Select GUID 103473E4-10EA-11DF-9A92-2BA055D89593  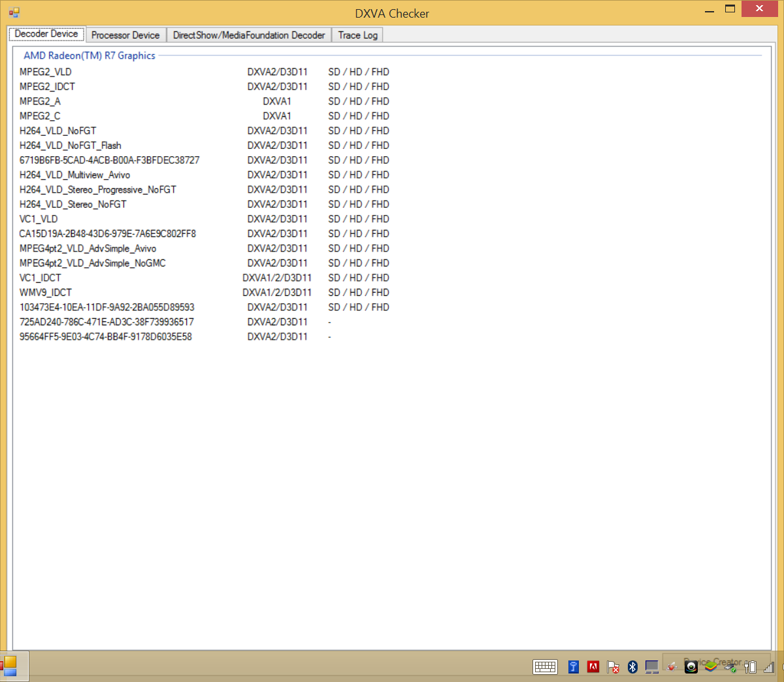[x=106, y=307]
